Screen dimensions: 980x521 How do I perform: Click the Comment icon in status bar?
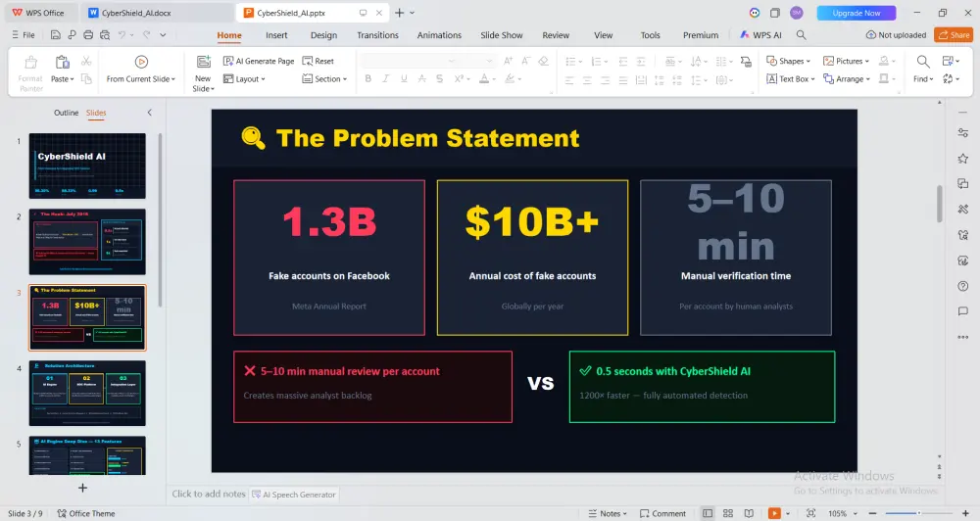[662, 513]
